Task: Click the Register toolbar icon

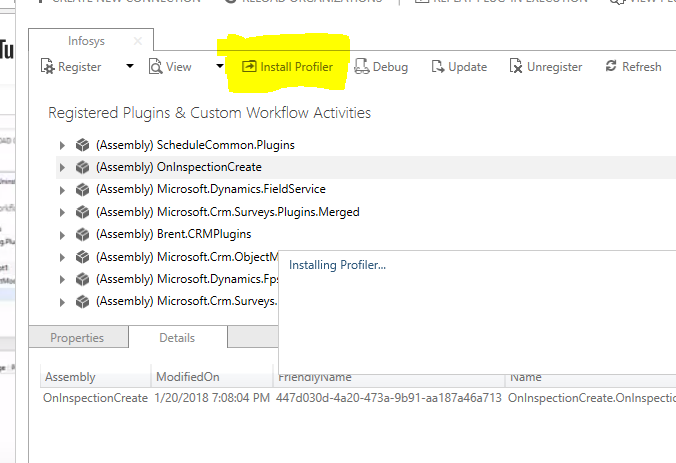Action: tap(47, 67)
